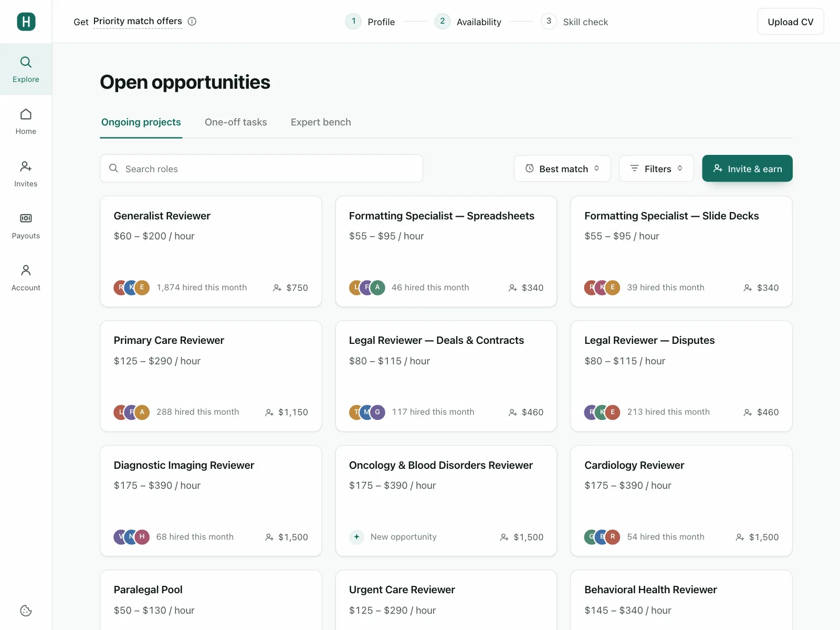
Task: Go to Home in the sidebar
Action: (x=26, y=121)
